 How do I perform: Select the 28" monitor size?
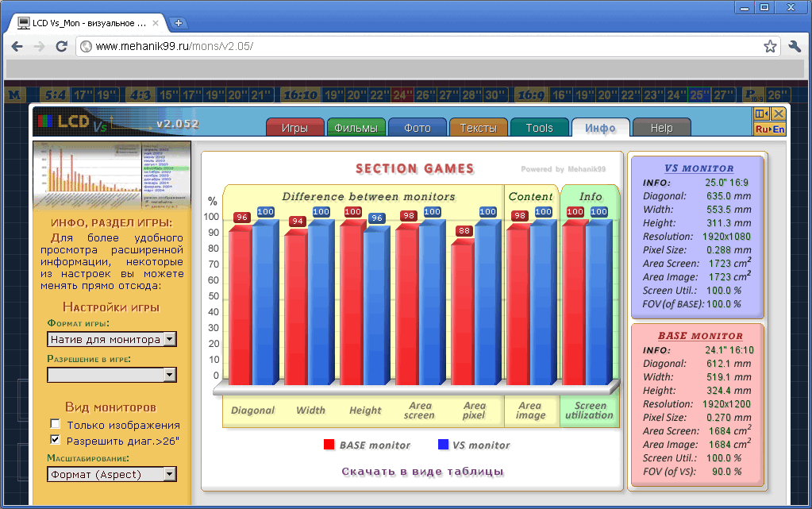(471, 94)
